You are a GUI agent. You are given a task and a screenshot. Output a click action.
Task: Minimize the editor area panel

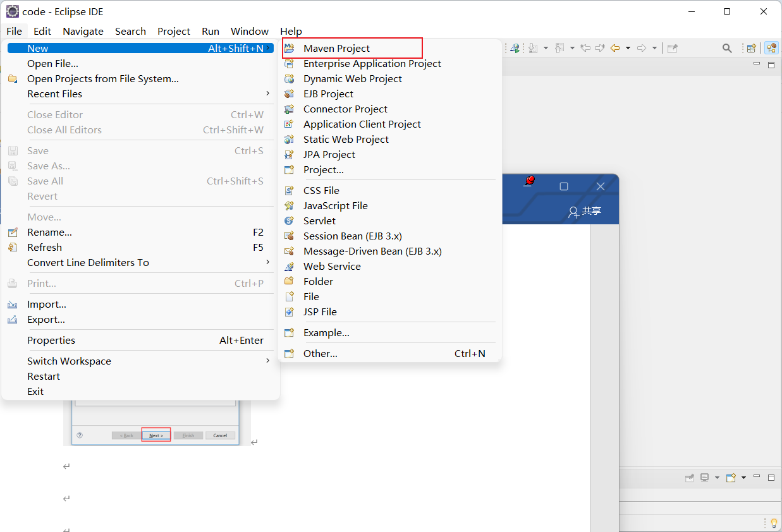click(x=757, y=64)
